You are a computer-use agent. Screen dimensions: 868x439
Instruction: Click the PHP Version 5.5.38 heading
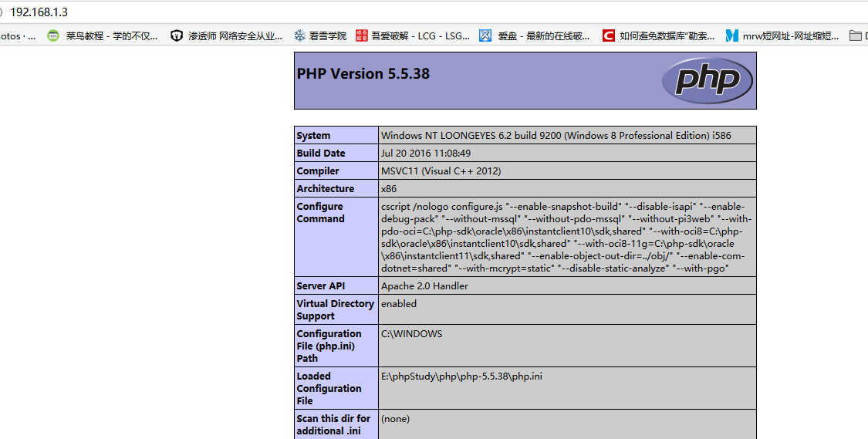pyautogui.click(x=363, y=74)
